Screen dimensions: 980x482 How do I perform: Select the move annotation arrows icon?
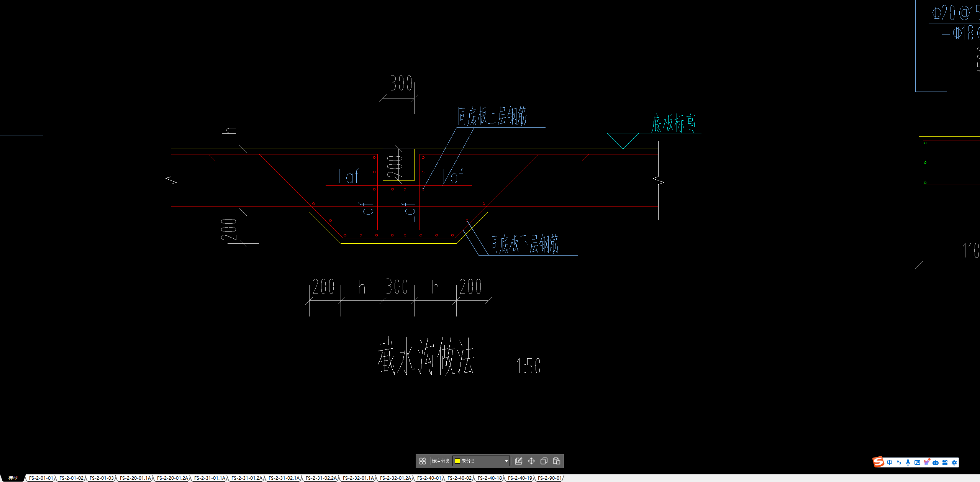(531, 461)
